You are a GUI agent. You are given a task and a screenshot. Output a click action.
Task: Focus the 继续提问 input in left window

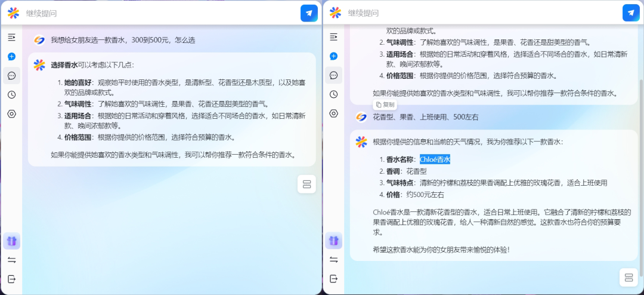coord(160,13)
